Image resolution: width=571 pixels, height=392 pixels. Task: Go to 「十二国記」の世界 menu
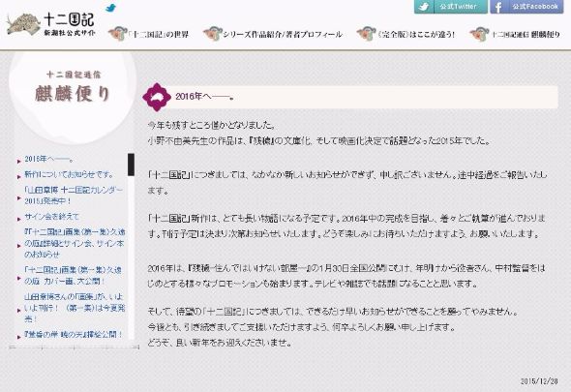160,35
